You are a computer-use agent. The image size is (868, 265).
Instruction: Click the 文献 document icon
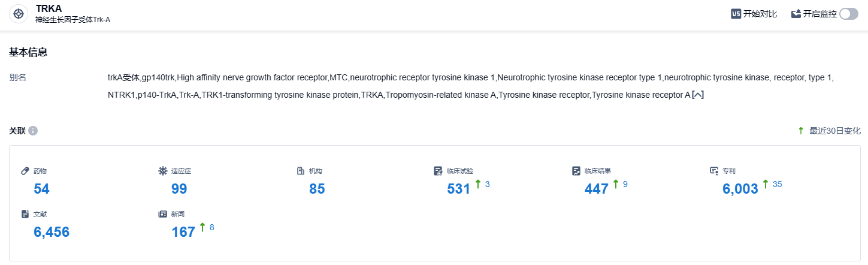[x=25, y=213]
